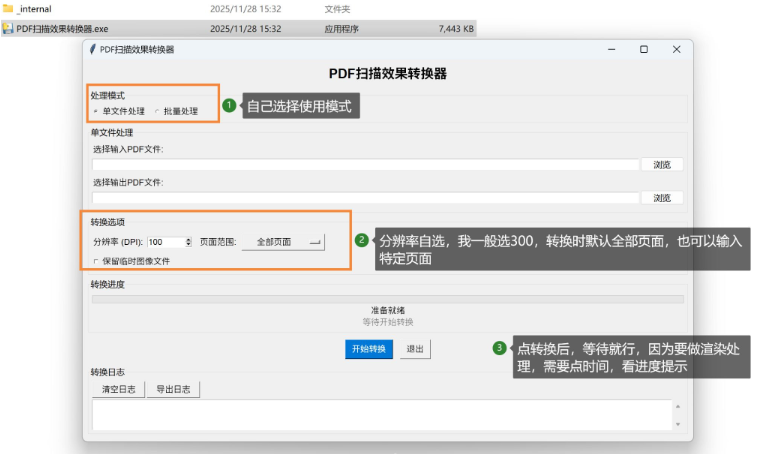The width and height of the screenshot is (760, 454).
Task: Click the 分辨率 DPI value field
Action: pyautogui.click(x=166, y=242)
